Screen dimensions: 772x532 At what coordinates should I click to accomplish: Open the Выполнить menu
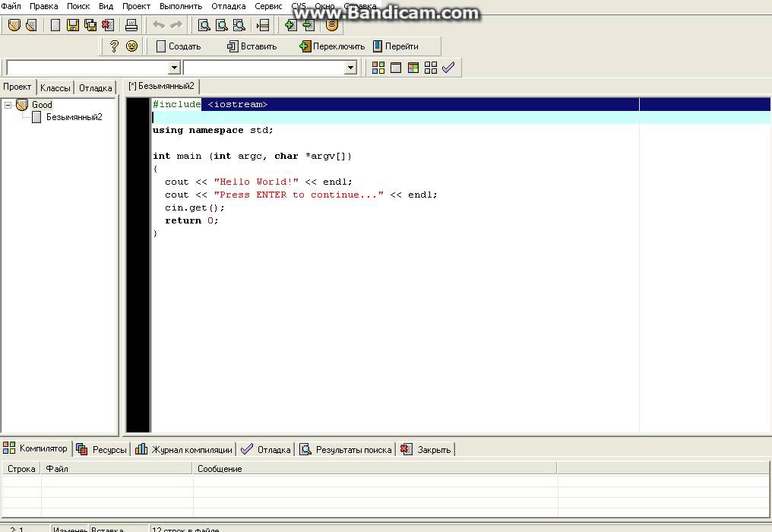[181, 6]
